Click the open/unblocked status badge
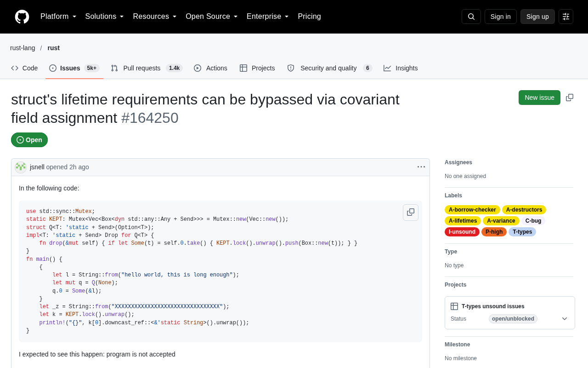The image size is (588, 368). pyautogui.click(x=513, y=319)
